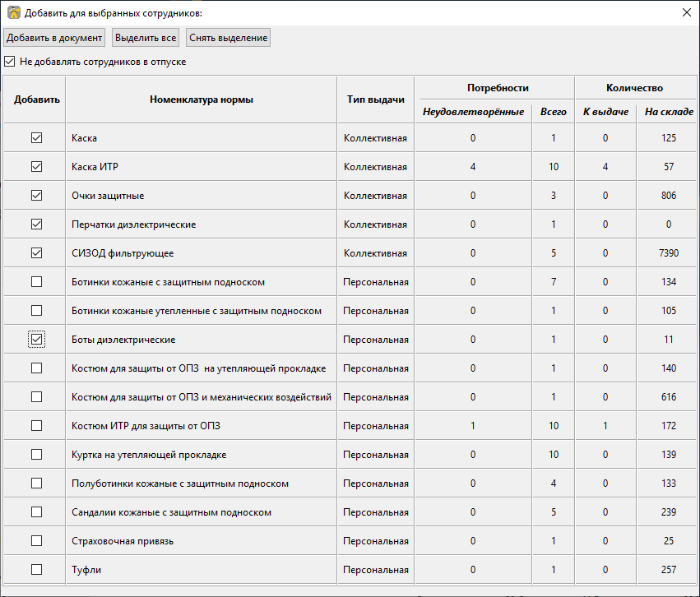Uncheck the Боты диэлектрические checkbox
The height and width of the screenshot is (597, 700).
(x=37, y=339)
